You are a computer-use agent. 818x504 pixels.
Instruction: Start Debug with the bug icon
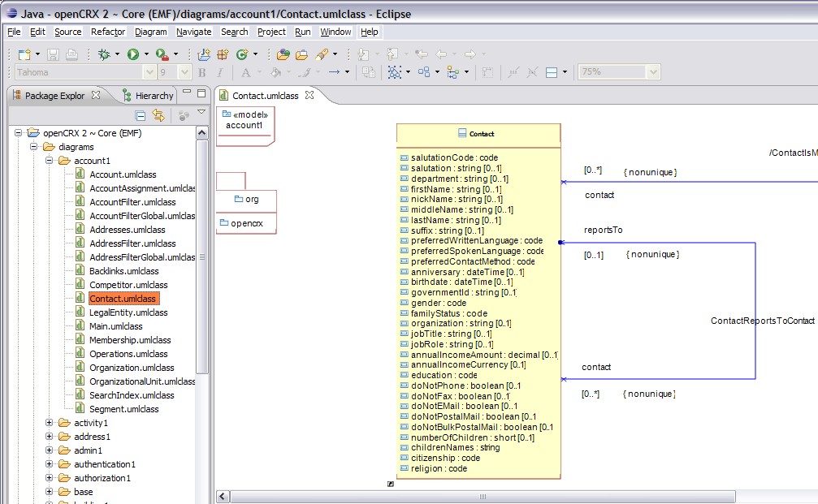coord(104,54)
